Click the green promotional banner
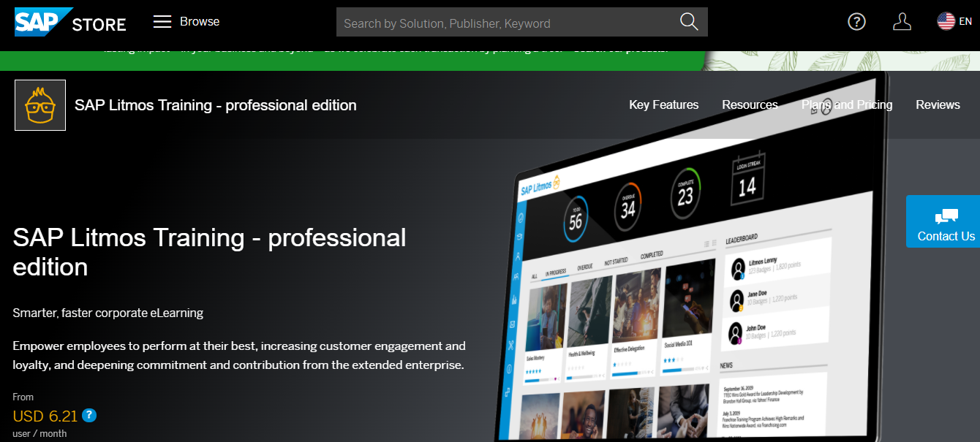 click(353, 61)
